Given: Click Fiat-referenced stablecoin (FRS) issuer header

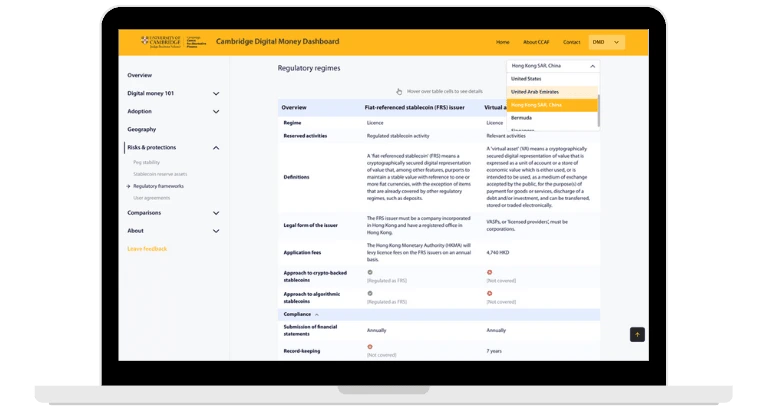Looking at the screenshot, I should point(414,108).
